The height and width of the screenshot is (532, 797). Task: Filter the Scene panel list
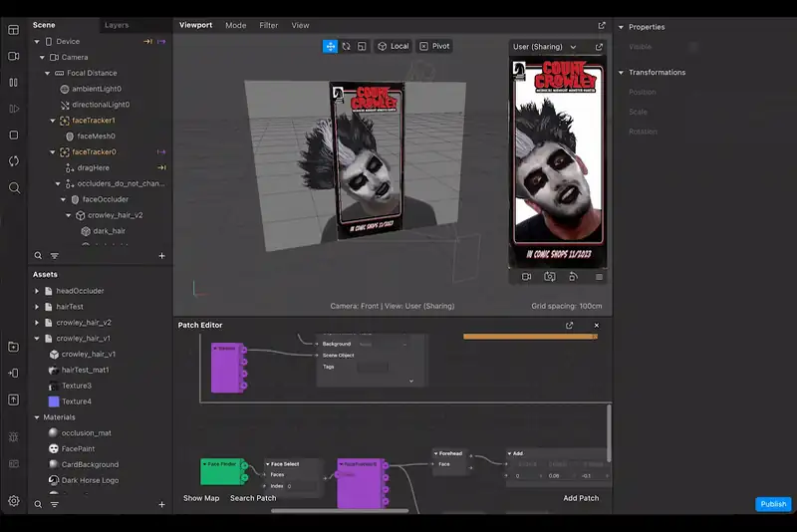coord(55,256)
